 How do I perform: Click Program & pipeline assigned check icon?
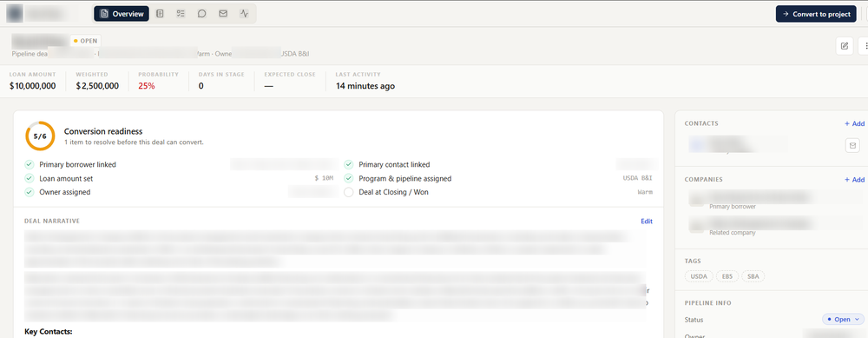[349, 178]
